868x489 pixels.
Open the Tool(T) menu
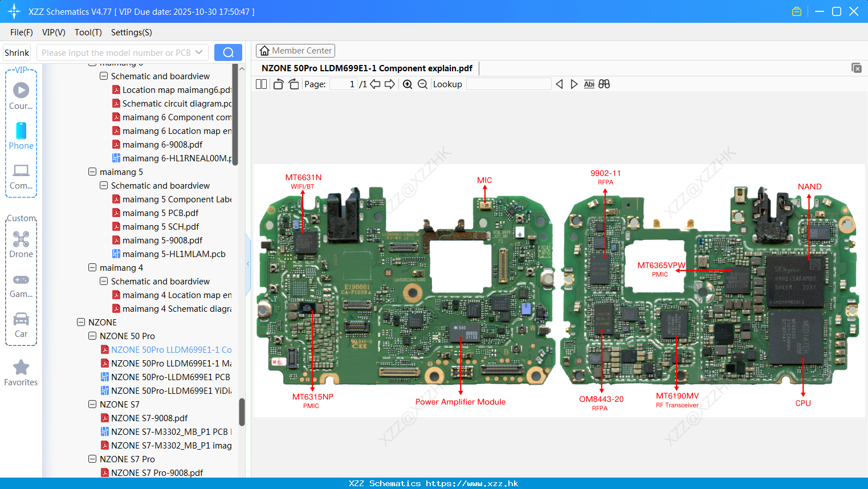pyautogui.click(x=88, y=32)
